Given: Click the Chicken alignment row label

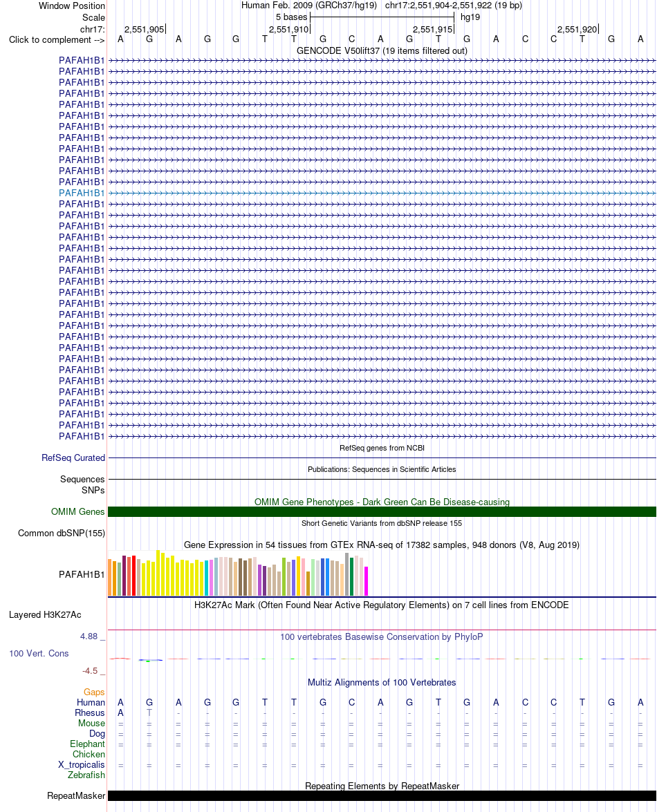Looking at the screenshot, I should coord(89,755).
